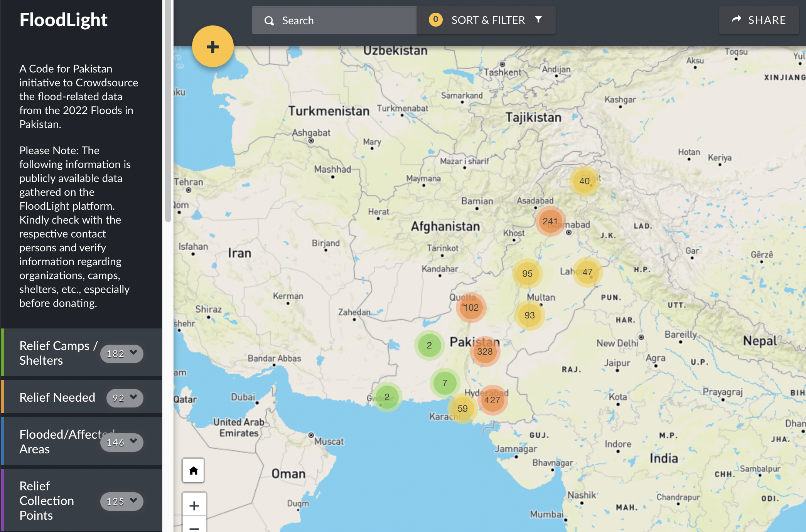The image size is (806, 532).
Task: Open the 47 cluster near Lahore
Action: 588,272
